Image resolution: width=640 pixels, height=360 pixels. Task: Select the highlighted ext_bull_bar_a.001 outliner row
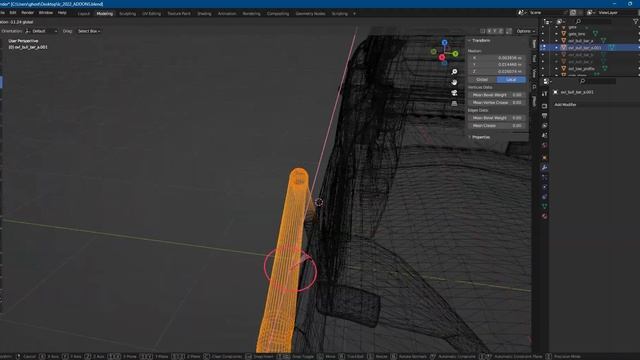tap(590, 48)
